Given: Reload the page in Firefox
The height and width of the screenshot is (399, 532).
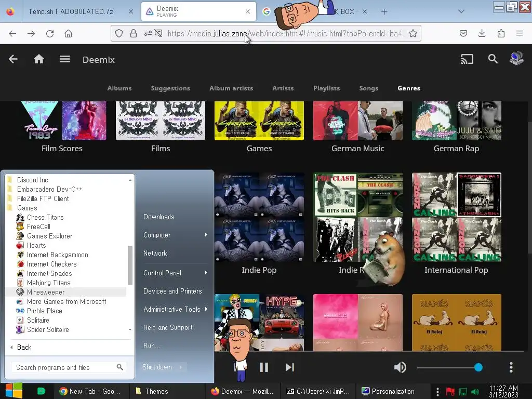Looking at the screenshot, I should click(x=50, y=33).
